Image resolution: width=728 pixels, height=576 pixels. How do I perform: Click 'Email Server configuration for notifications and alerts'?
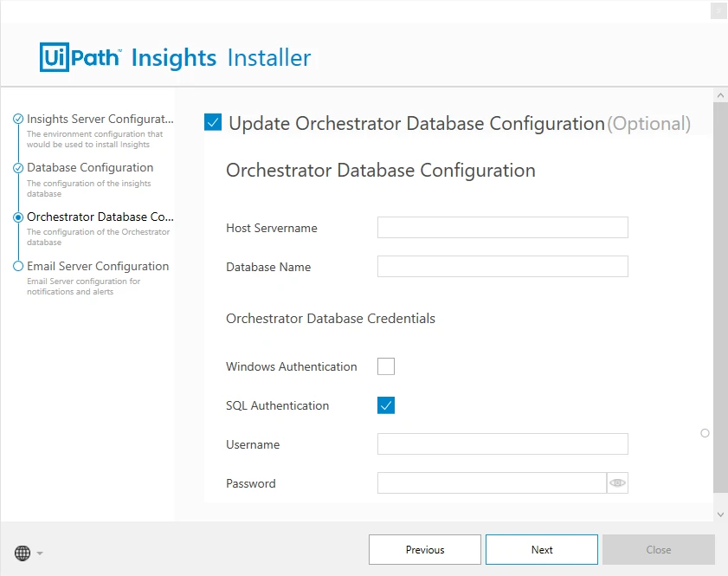[x=84, y=286]
